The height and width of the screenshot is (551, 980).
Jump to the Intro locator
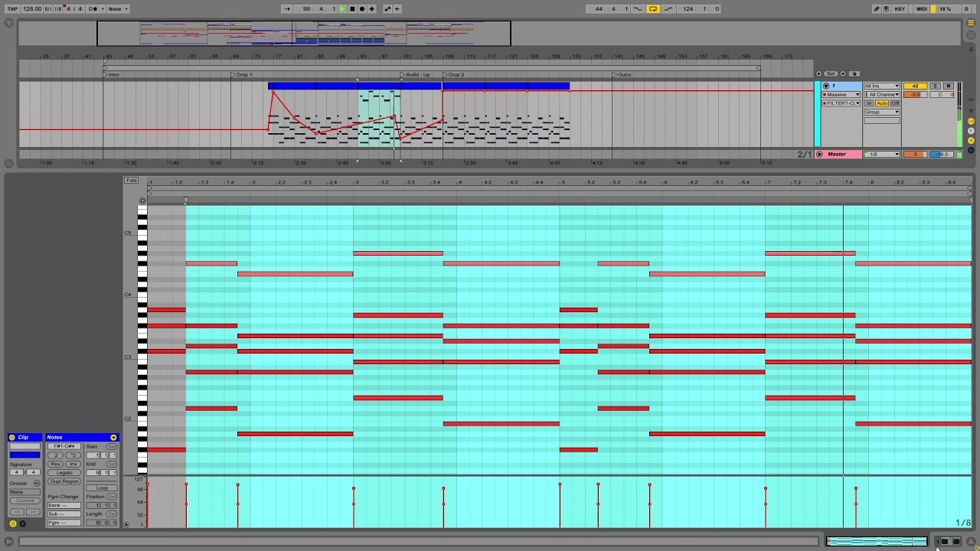(113, 74)
